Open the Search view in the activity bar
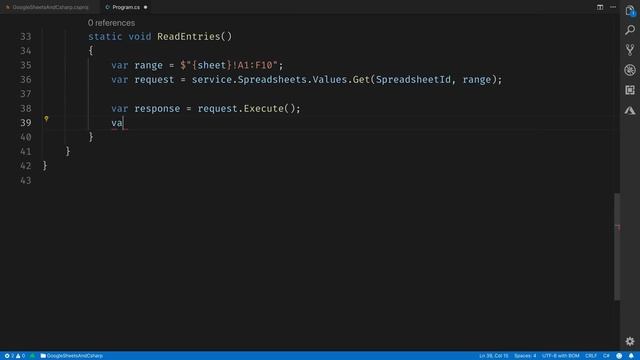640x360 pixels. [630, 30]
